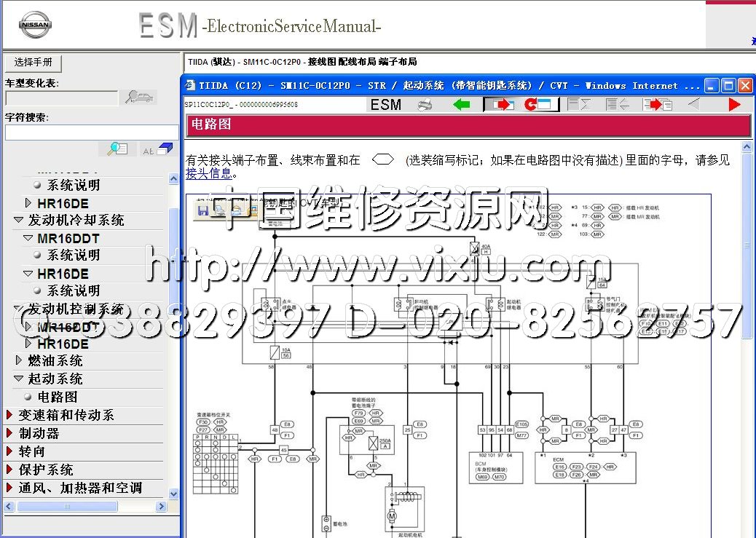The height and width of the screenshot is (538, 756).
Task: Collapse the 起动系统 node
Action: pyautogui.click(x=19, y=379)
